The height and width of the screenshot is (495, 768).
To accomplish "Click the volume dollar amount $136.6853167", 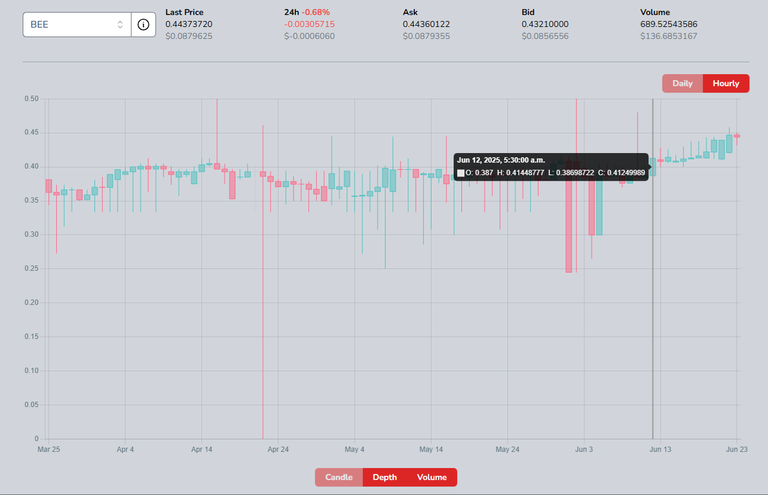I will [669, 36].
